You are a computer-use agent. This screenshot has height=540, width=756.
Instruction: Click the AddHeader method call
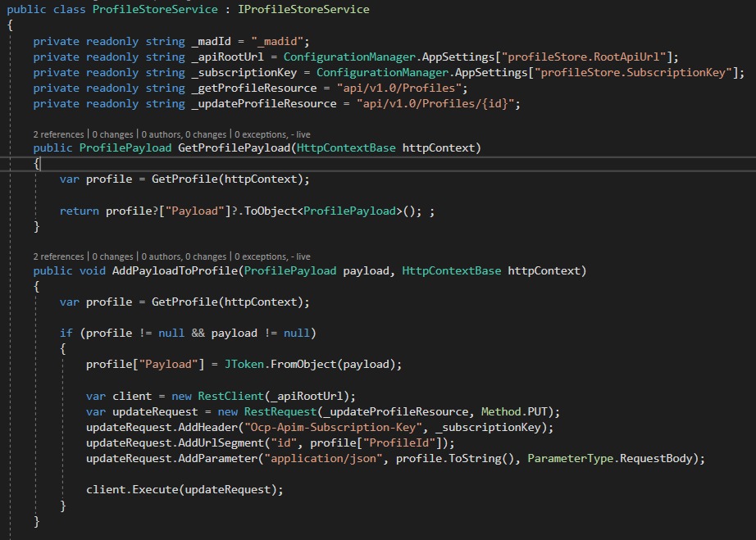(207, 427)
